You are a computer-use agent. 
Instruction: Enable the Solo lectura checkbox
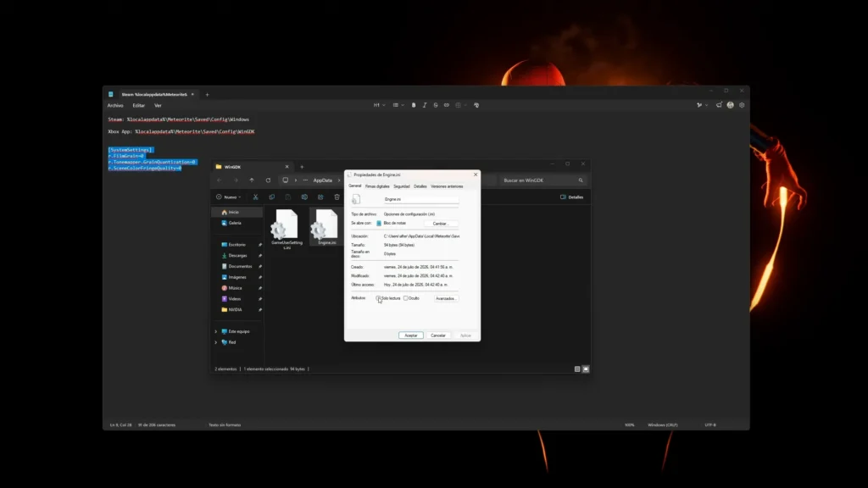pyautogui.click(x=379, y=298)
